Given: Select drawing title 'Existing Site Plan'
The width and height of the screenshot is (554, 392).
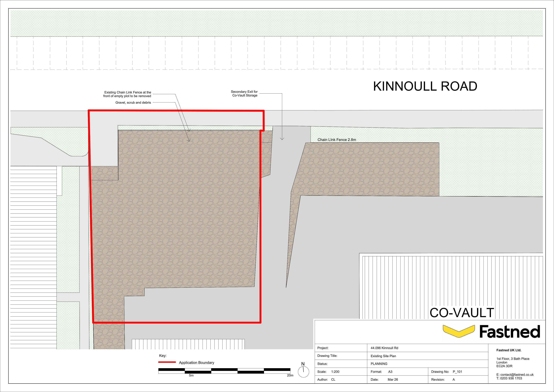Looking at the screenshot, I should [x=383, y=356].
